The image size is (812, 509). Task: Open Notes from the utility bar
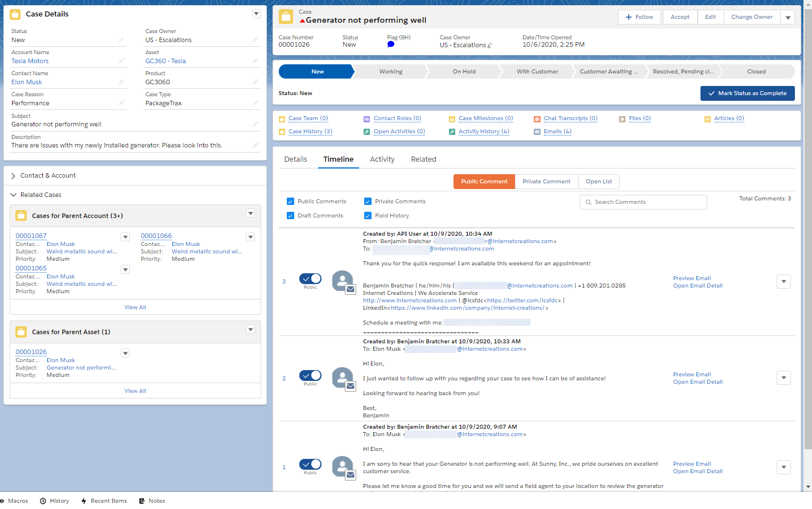coord(152,501)
